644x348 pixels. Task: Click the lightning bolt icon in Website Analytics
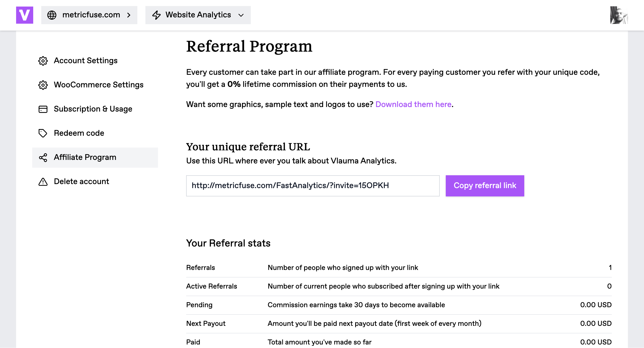click(156, 15)
